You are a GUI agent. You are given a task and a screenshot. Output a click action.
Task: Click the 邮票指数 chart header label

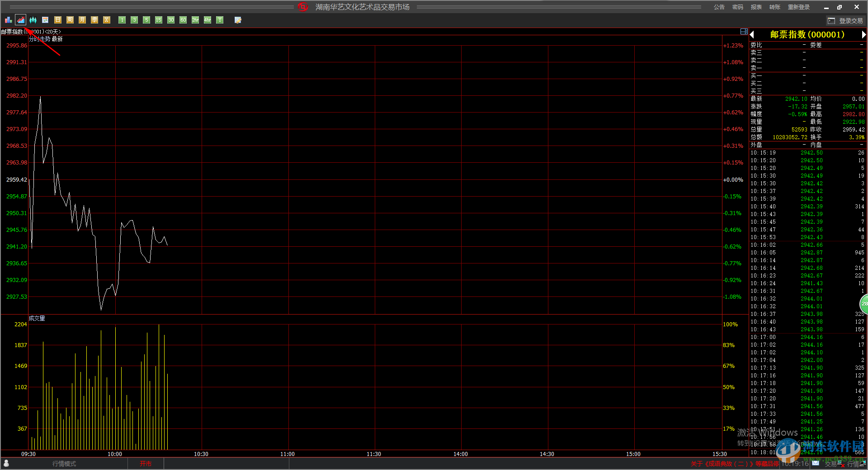[31, 32]
